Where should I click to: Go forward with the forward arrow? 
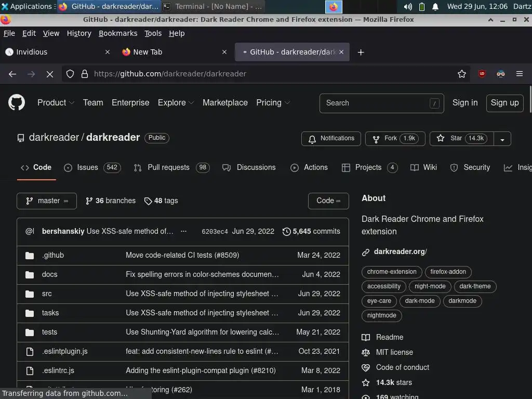point(31,74)
